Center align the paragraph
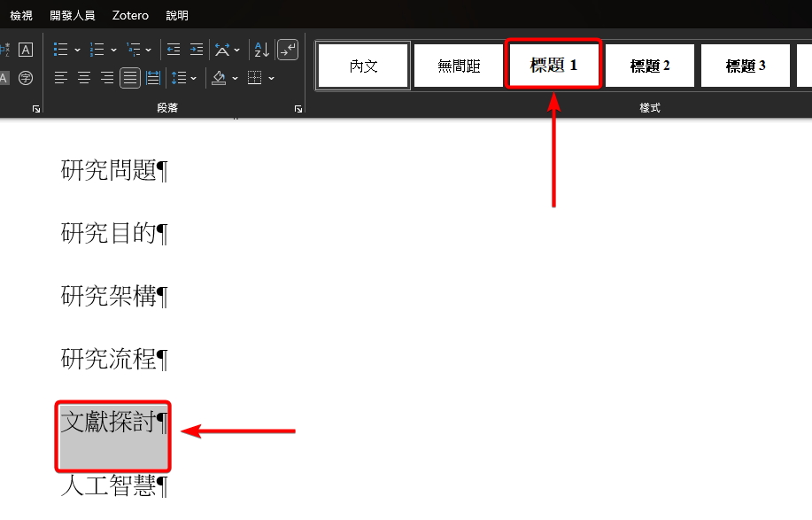 tap(84, 78)
